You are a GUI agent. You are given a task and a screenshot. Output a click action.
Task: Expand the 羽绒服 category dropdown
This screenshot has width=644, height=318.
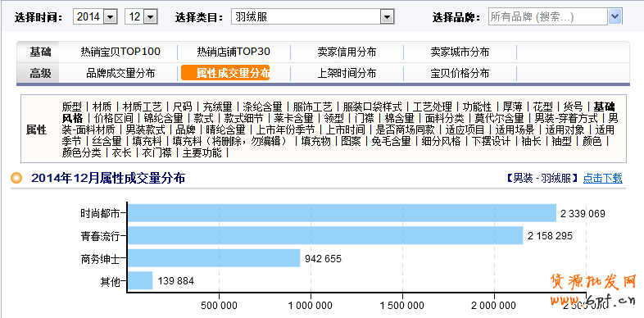[312, 17]
